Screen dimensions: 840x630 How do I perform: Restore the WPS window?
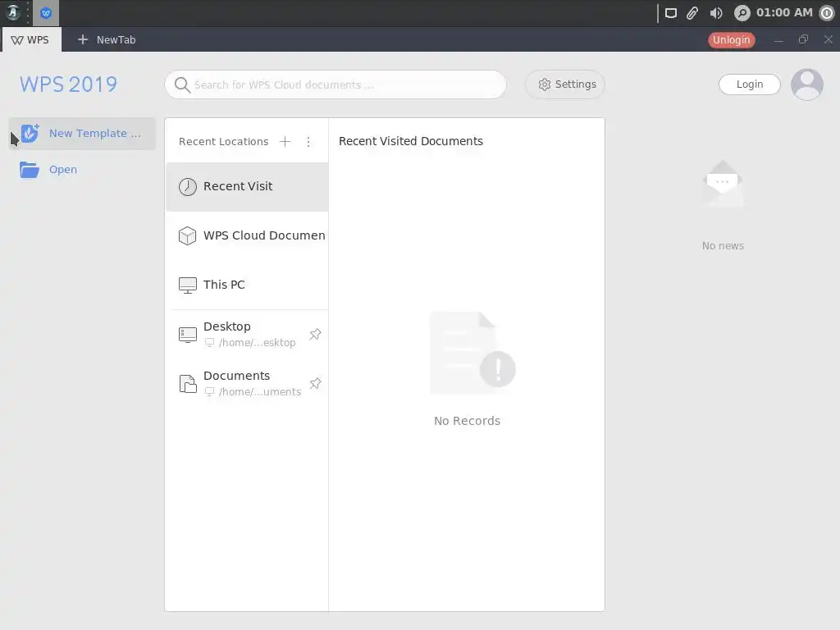803,39
